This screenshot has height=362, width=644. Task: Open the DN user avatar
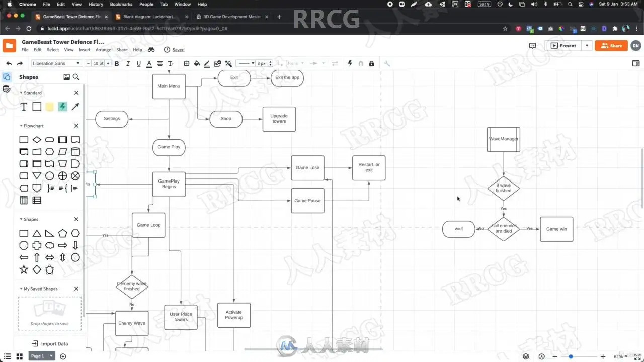point(636,46)
